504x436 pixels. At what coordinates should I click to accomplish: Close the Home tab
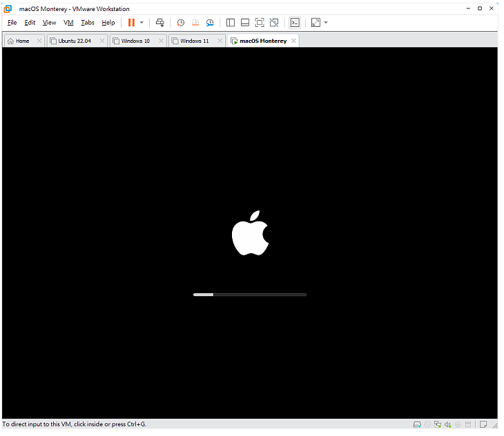(39, 41)
